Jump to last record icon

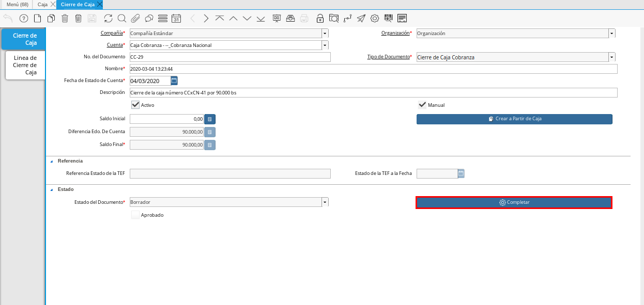[x=260, y=19]
